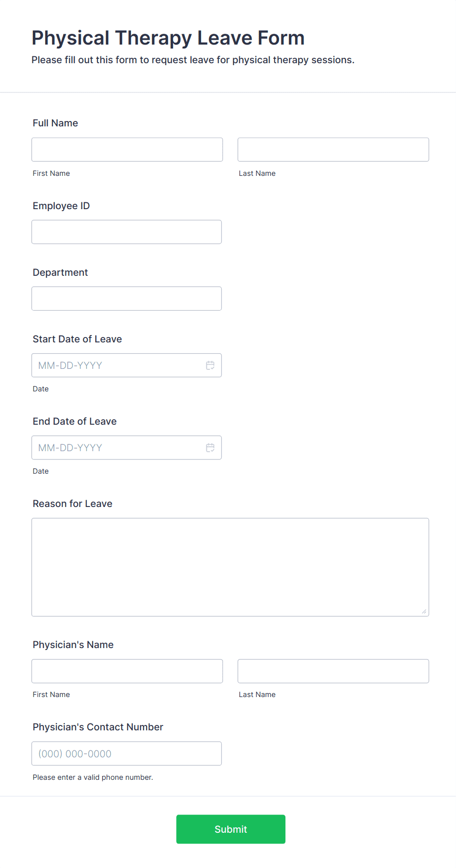Click the Last Name field under Full Name

pyautogui.click(x=333, y=149)
